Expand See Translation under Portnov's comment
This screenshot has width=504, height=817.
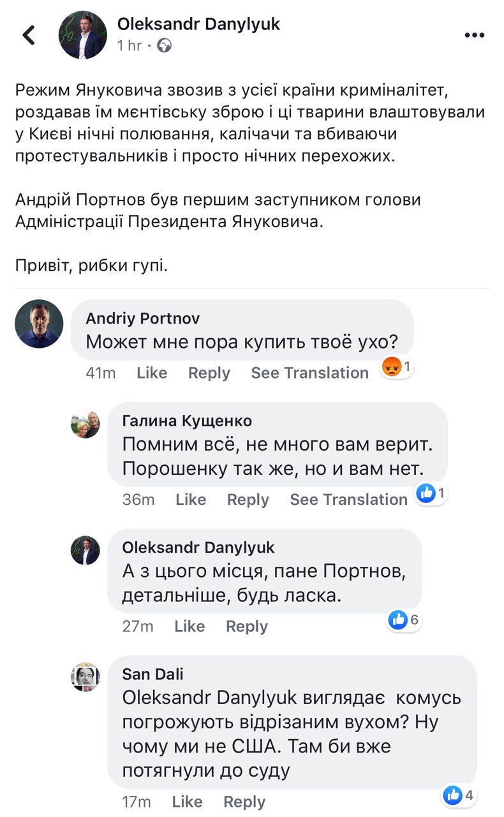pyautogui.click(x=309, y=373)
